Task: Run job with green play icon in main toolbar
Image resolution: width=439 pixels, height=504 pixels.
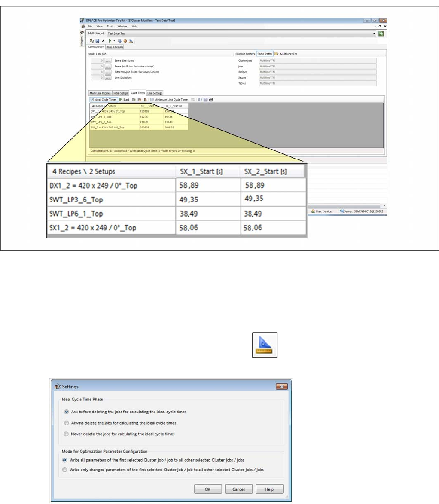Action: click(x=110, y=41)
